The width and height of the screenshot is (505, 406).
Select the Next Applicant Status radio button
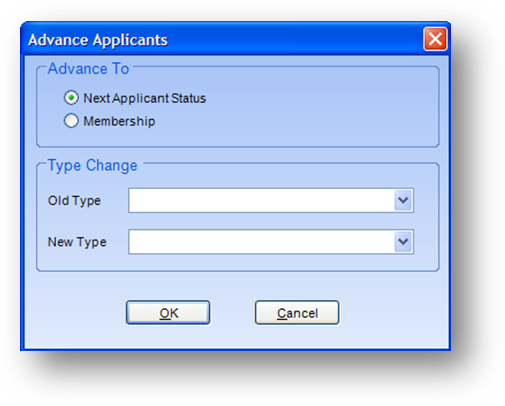pyautogui.click(x=71, y=98)
